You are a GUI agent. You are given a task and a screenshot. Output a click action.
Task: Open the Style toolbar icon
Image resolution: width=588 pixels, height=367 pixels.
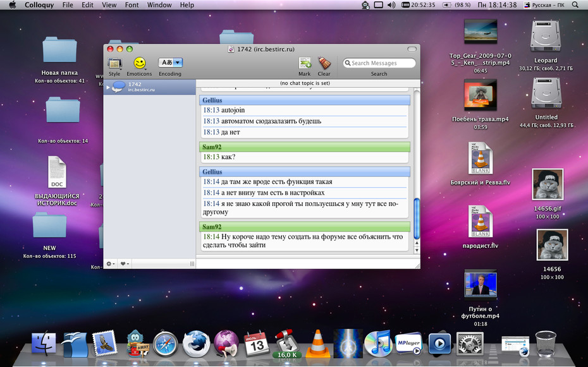click(x=114, y=63)
